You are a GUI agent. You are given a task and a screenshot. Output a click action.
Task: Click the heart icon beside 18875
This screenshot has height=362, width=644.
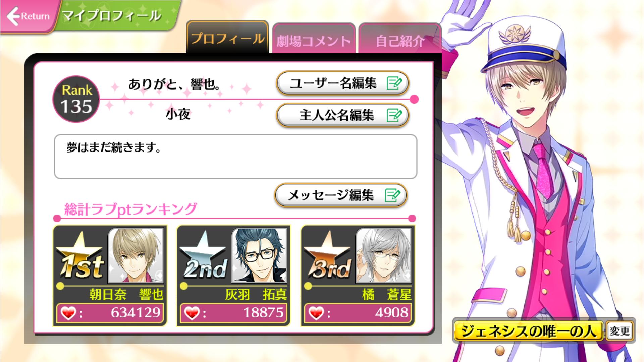[x=192, y=313]
